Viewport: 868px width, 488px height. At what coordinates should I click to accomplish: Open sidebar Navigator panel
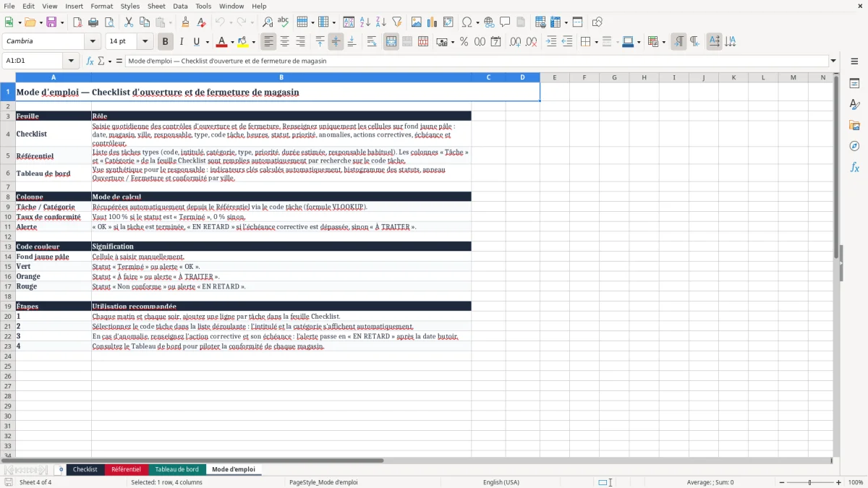854,147
